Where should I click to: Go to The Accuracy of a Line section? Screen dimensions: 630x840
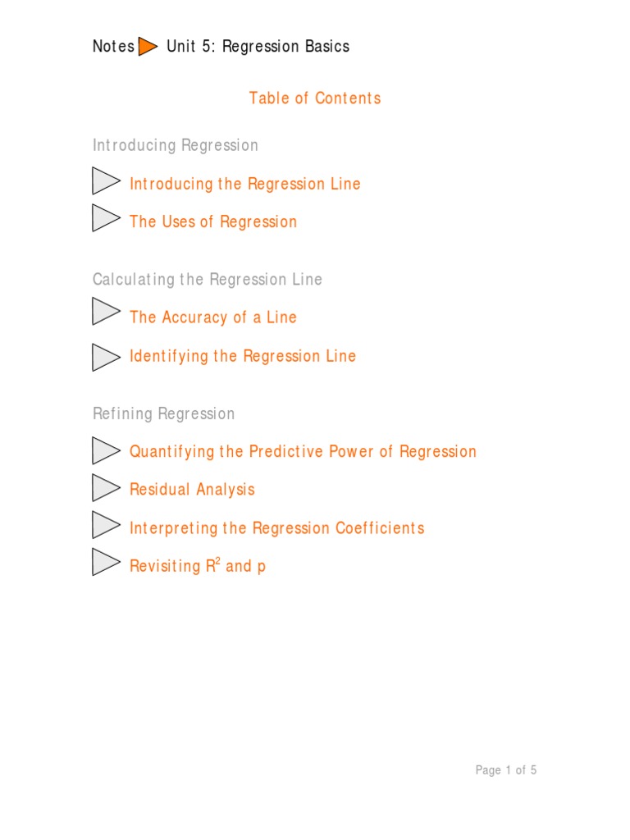tap(213, 317)
